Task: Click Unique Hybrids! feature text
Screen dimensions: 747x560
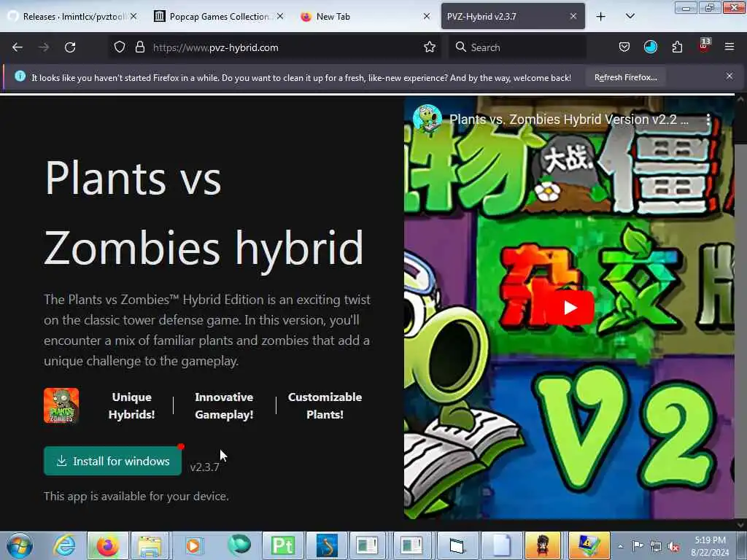Action: 131,405
